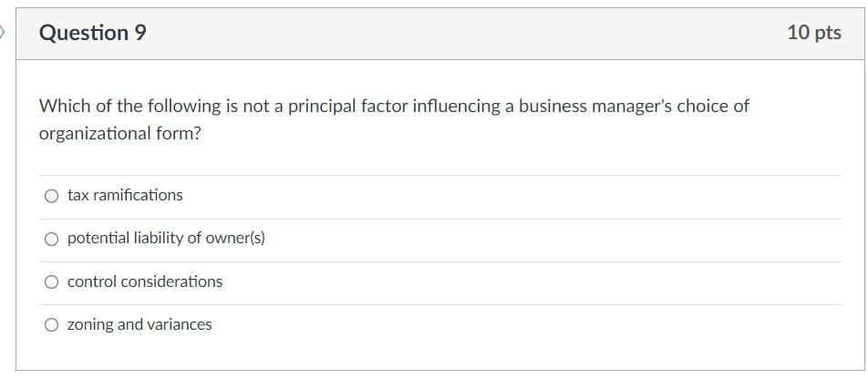Choose the "potential liability of owner(s)" radio button
The image size is (868, 379).
click(x=52, y=239)
